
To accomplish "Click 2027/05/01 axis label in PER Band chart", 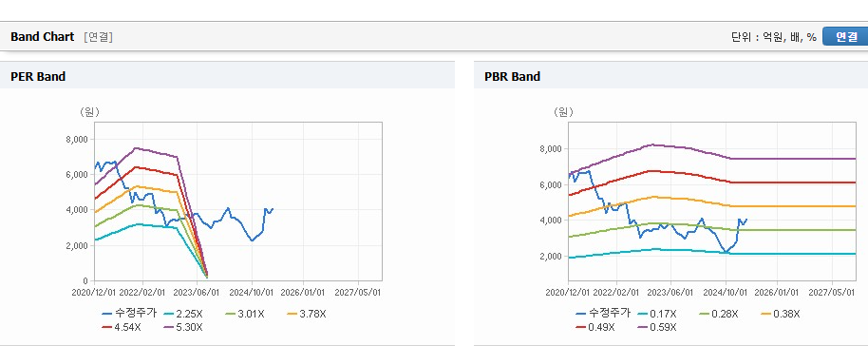I will [359, 292].
